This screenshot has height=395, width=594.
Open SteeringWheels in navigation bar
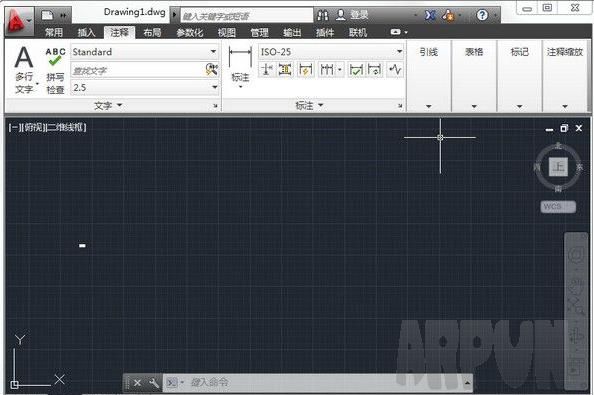point(576,255)
